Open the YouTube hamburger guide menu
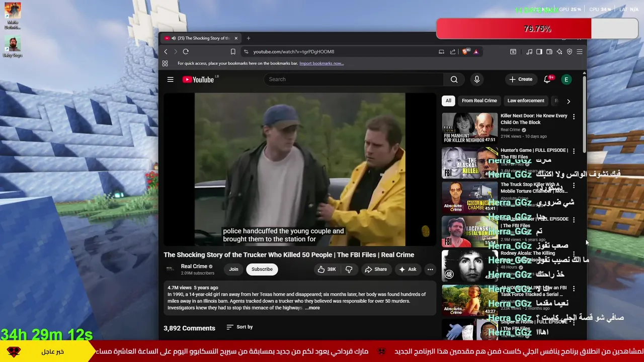The height and width of the screenshot is (362, 644). coord(171,79)
